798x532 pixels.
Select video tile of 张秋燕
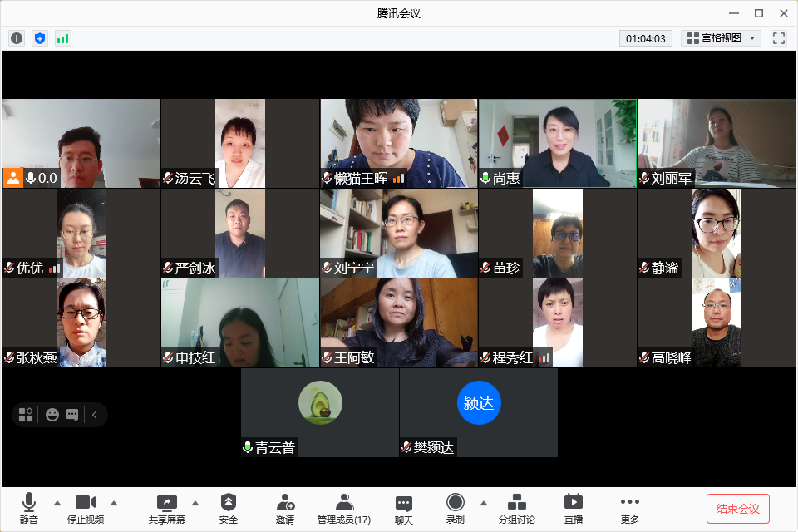[81, 323]
